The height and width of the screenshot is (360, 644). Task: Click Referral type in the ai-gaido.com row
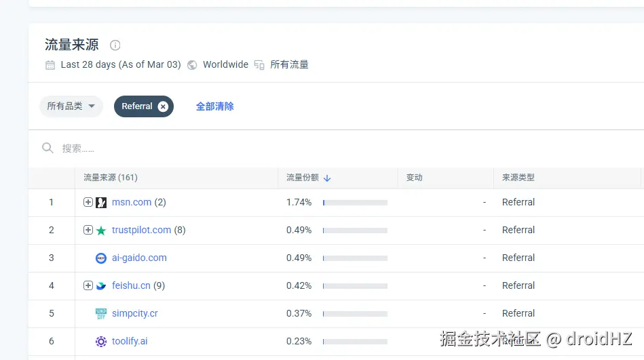[518, 258]
